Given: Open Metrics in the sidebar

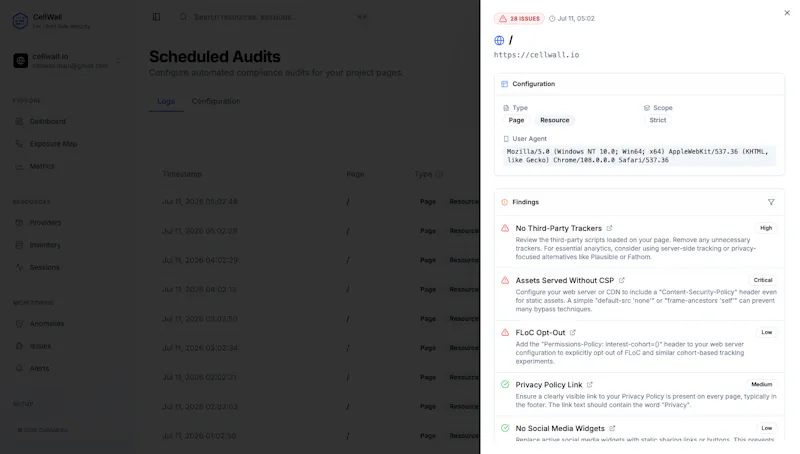Looking at the screenshot, I should tap(42, 166).
